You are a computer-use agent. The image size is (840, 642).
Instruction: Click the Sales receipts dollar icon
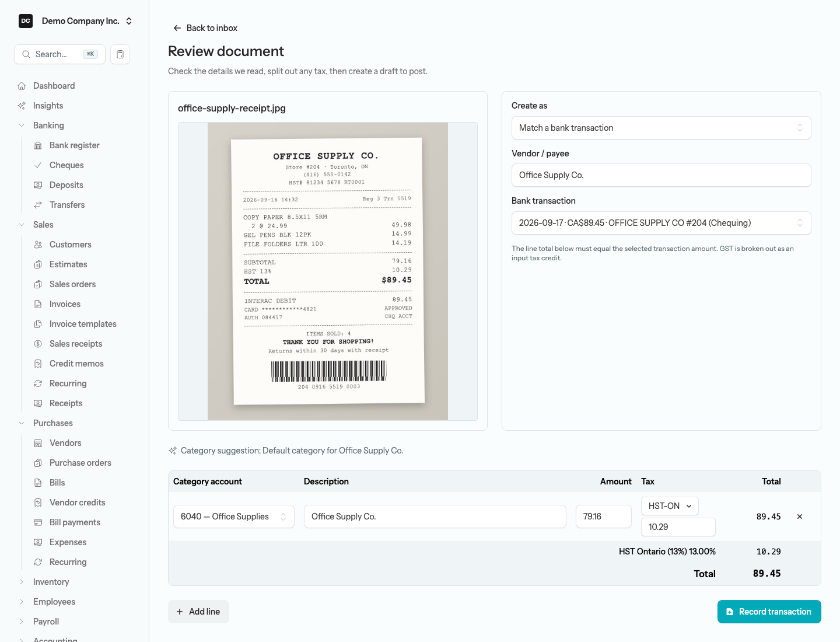[x=38, y=344]
